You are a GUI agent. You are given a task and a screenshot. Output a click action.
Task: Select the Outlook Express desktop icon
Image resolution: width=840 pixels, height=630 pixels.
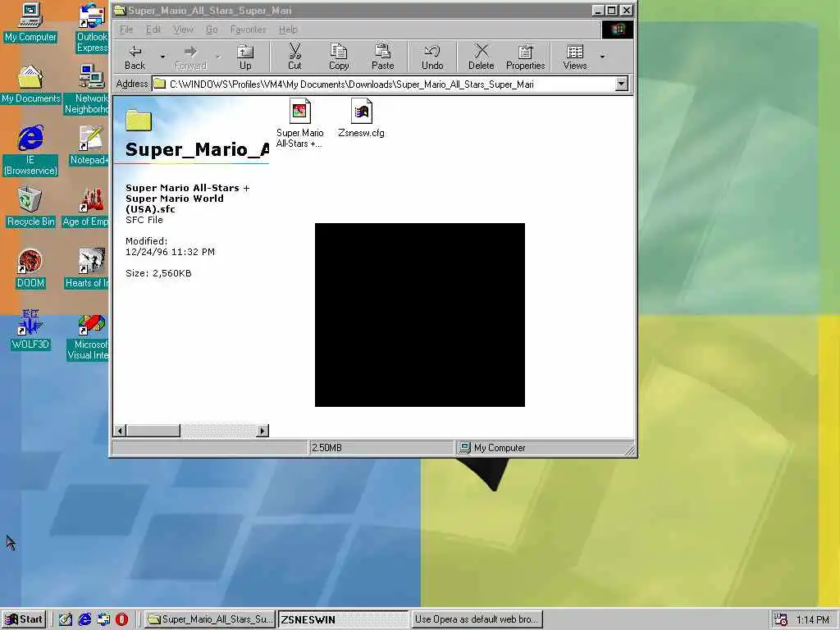[92, 28]
